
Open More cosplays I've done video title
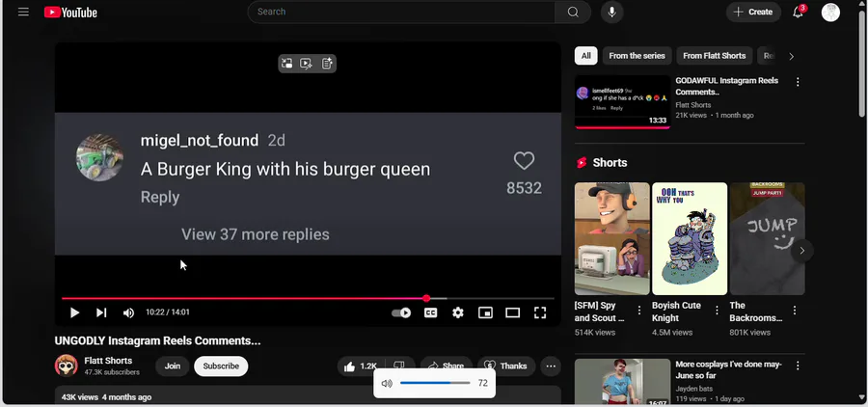pyautogui.click(x=728, y=370)
